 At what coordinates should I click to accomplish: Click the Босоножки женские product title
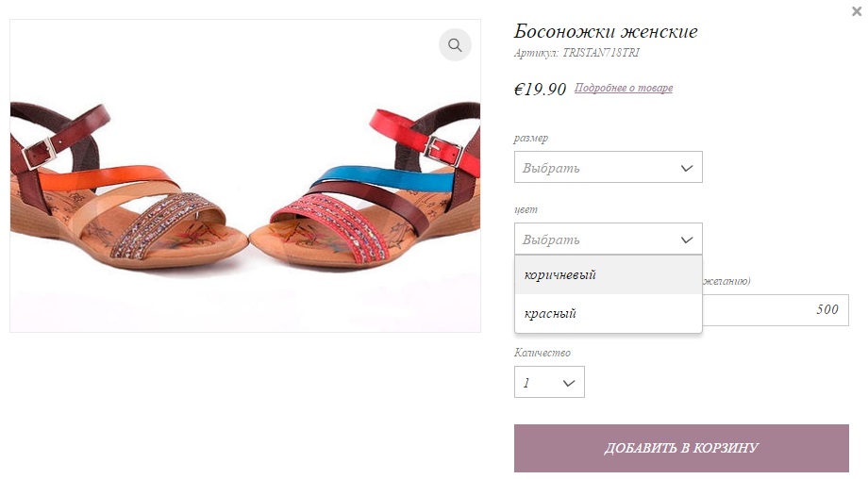point(606,32)
